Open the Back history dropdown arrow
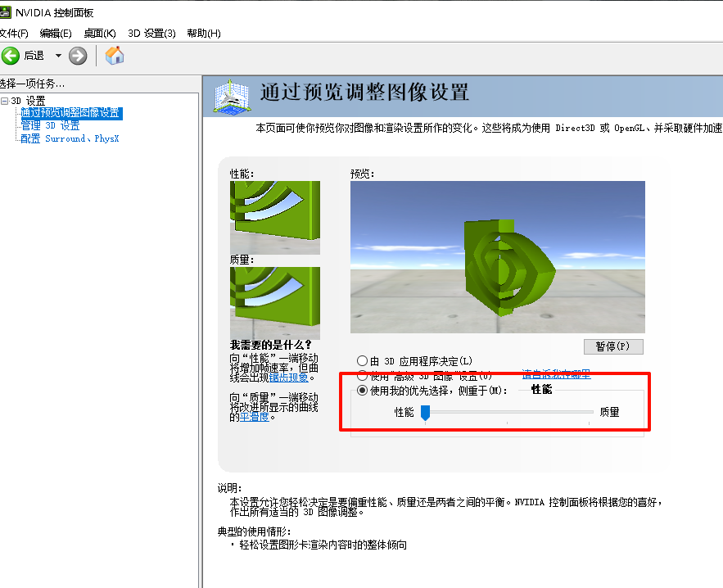Image resolution: width=723 pixels, height=588 pixels. [58, 56]
